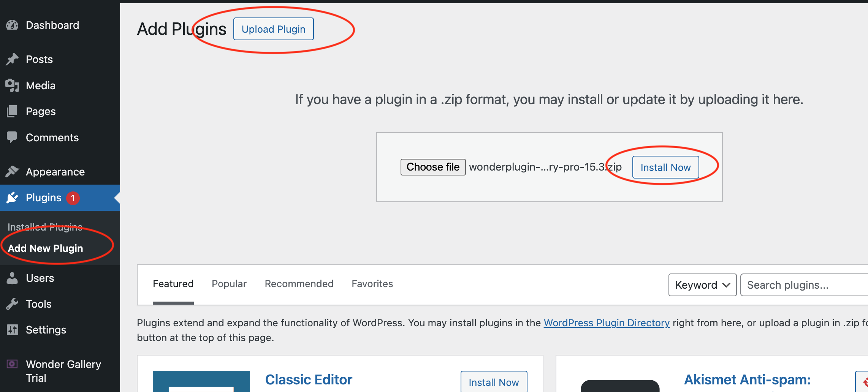The image size is (868, 392).
Task: Open Add New Plugin submenu item
Action: [x=46, y=248]
